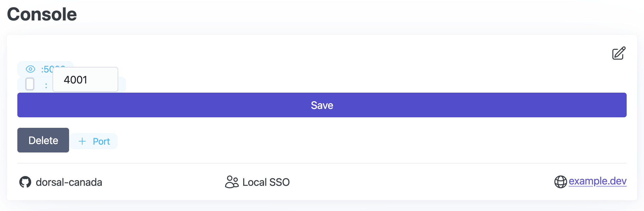Click the purple Save button
Screen dimensions: 644x211
322,105
